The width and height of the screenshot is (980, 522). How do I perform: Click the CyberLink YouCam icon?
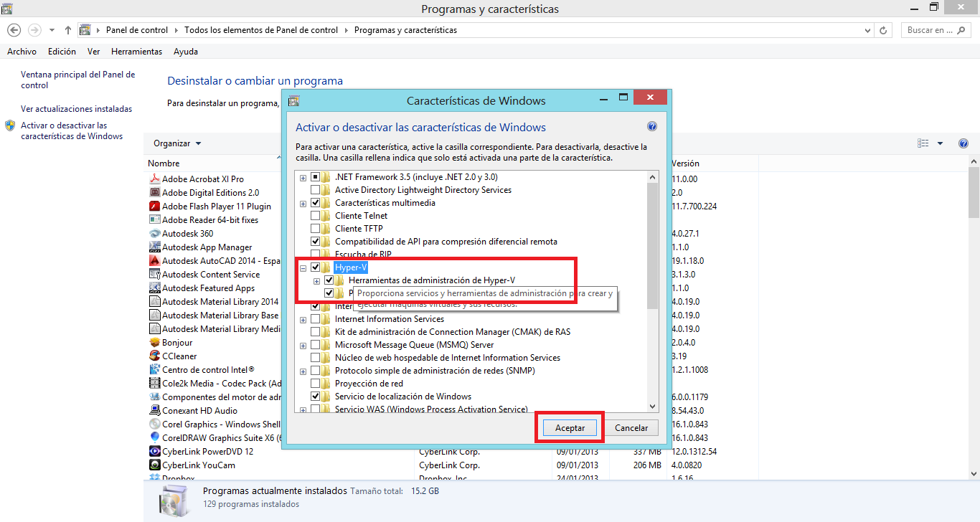(154, 465)
